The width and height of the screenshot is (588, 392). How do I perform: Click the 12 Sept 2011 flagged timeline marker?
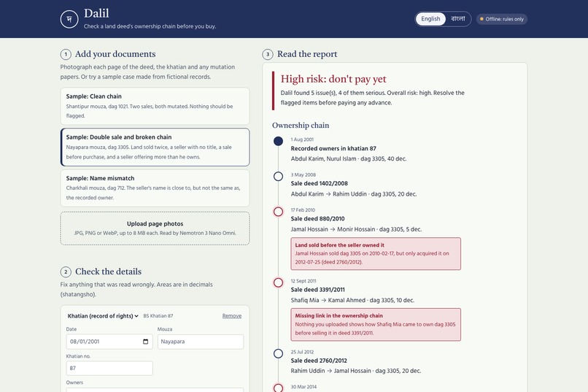[278, 283]
